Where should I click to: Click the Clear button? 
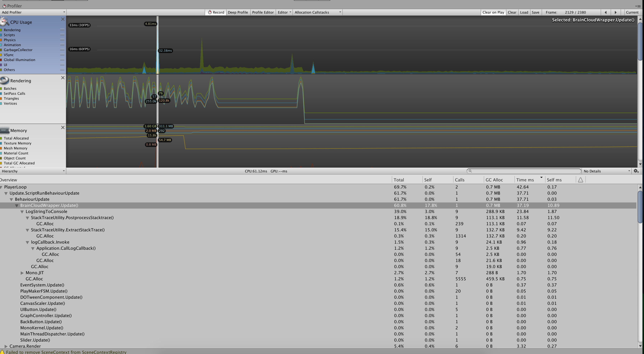(x=512, y=12)
